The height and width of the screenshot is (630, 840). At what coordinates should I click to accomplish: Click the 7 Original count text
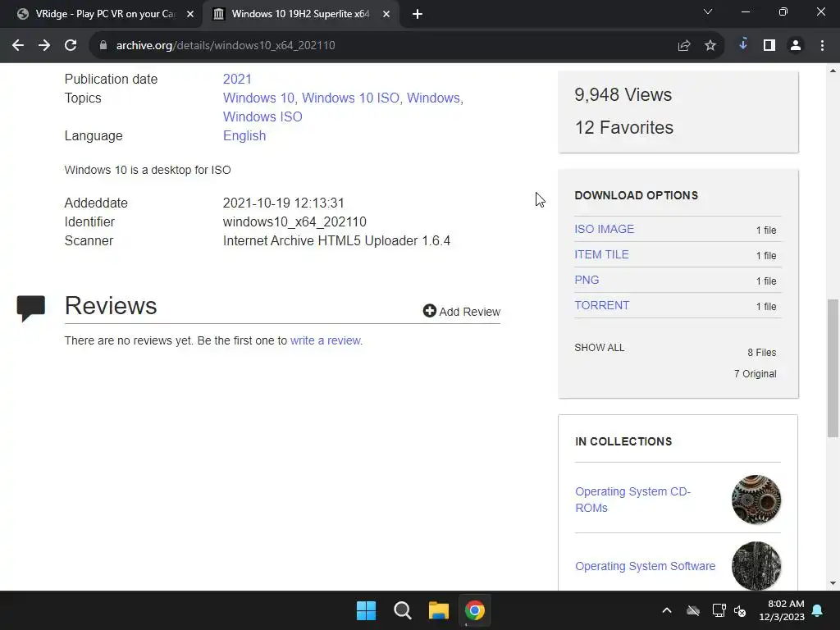tap(755, 374)
